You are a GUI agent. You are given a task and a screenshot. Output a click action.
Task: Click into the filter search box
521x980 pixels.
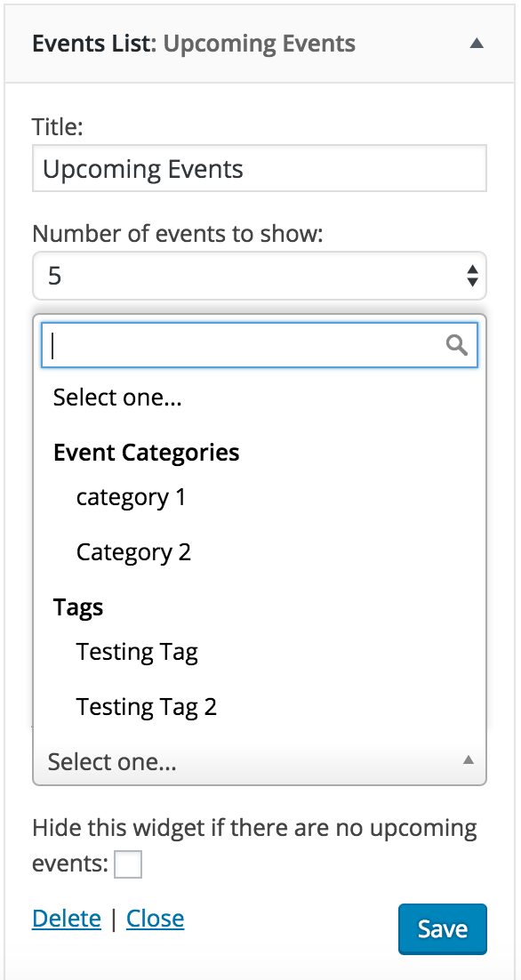[260, 344]
